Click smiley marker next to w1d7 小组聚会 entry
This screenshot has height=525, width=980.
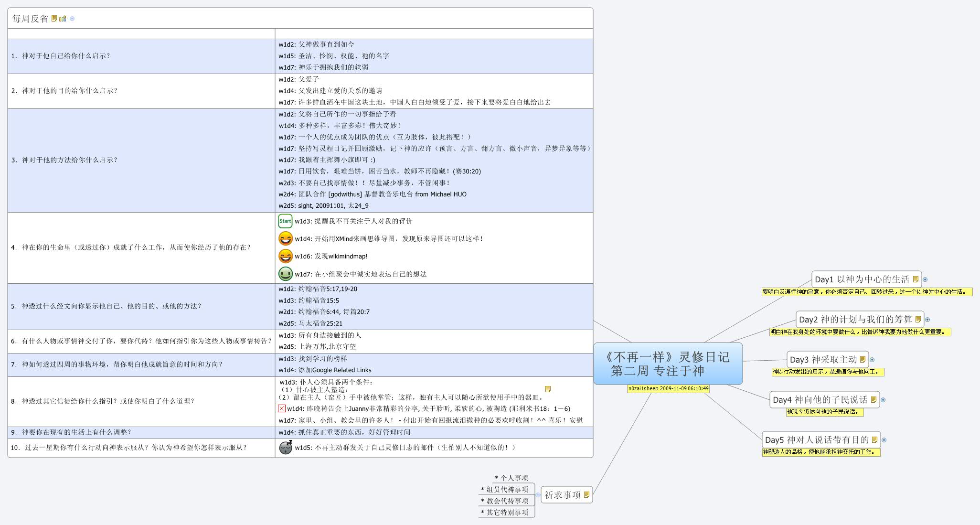[x=285, y=275]
